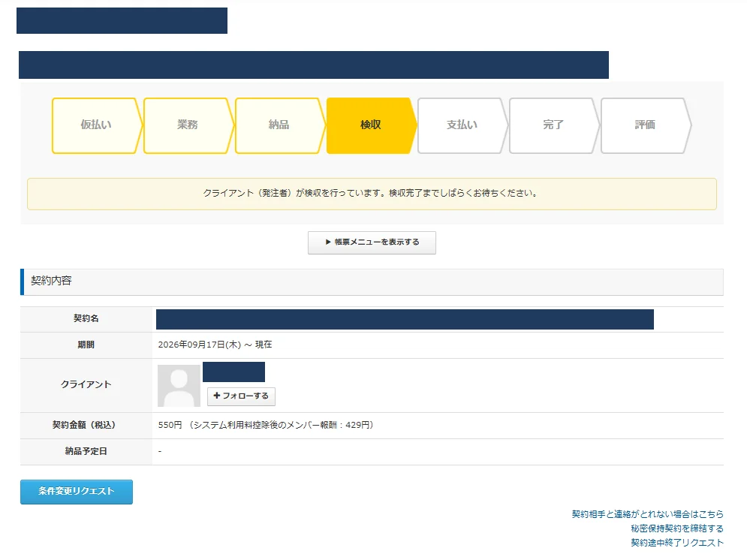Select the 評価 progress step
The image size is (747, 560).
(646, 125)
